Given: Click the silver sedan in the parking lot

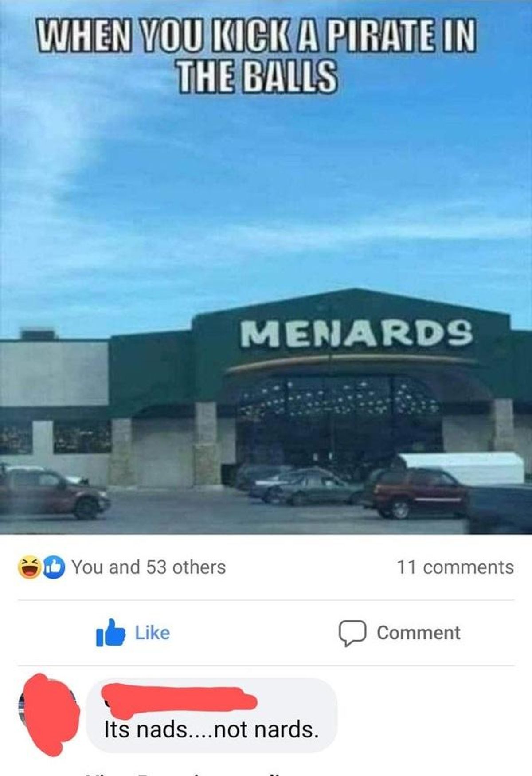Looking at the screenshot, I should 306,487.
